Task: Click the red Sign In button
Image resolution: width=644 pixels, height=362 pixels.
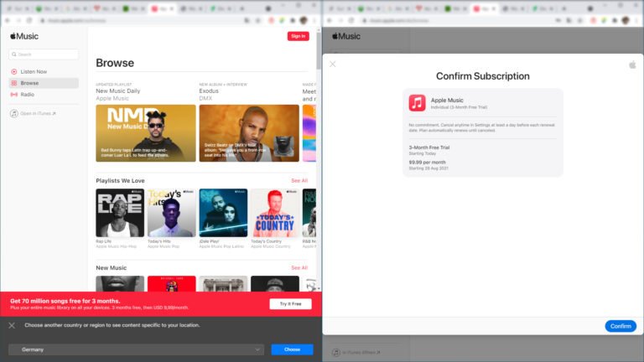Action: click(x=299, y=36)
